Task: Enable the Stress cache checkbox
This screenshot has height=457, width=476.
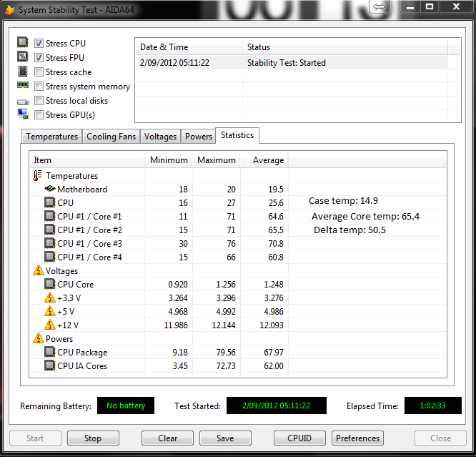Action: 39,72
